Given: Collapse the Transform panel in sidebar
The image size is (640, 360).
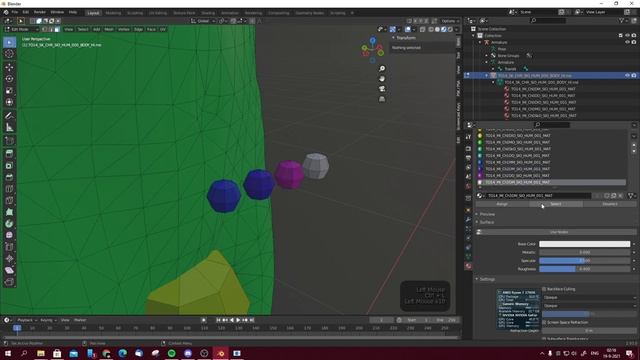Looking at the screenshot, I should (393, 38).
